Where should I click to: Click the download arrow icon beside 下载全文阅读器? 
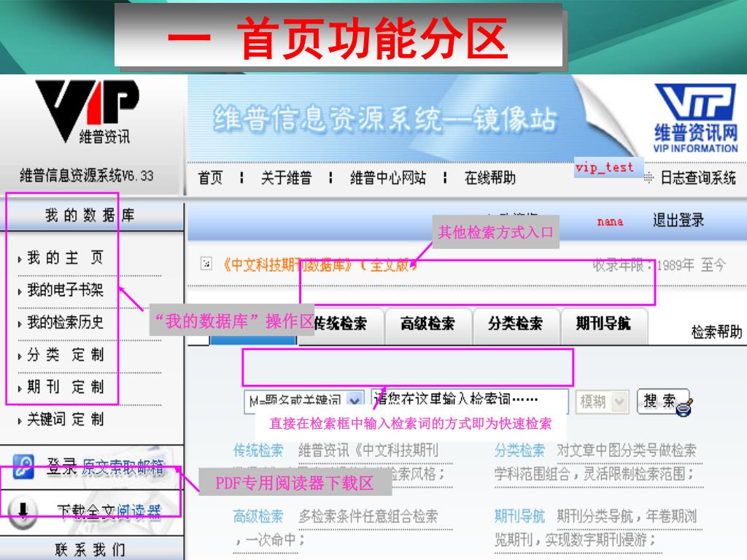pos(22,511)
